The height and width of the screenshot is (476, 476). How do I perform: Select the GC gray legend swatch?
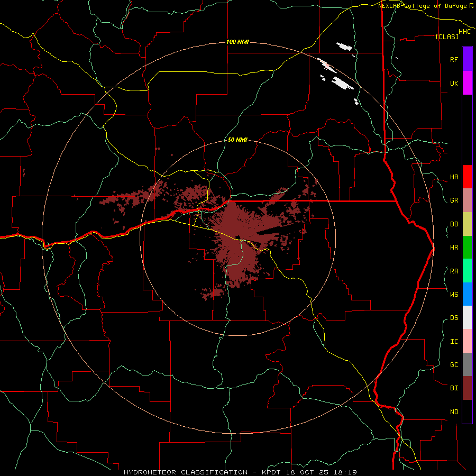point(467,364)
